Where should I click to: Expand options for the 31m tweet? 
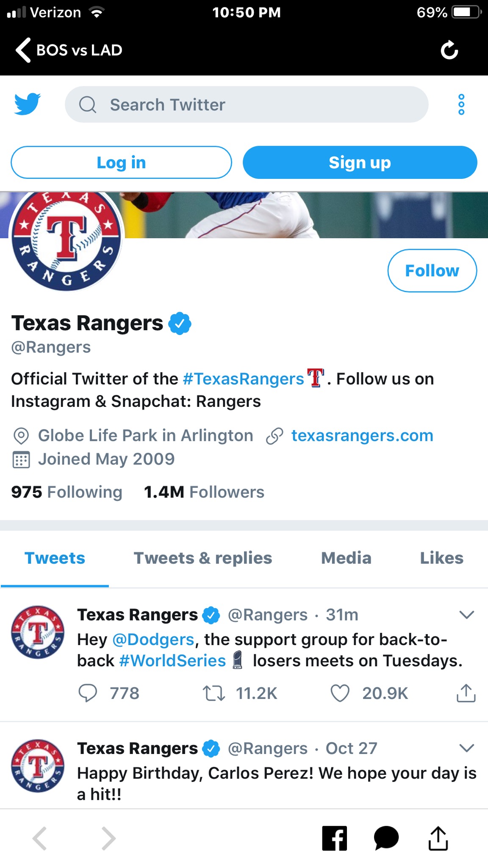click(x=466, y=615)
